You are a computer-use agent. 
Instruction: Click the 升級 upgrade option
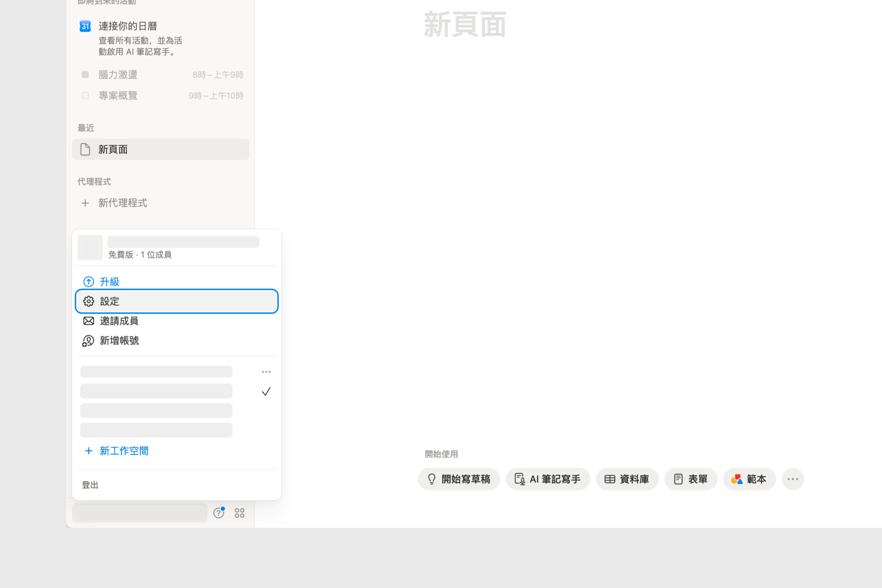pyautogui.click(x=177, y=282)
